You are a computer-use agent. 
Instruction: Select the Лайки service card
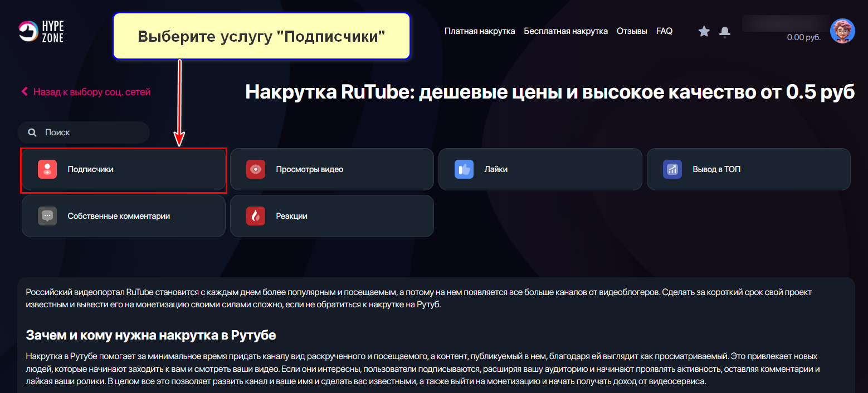click(x=540, y=169)
